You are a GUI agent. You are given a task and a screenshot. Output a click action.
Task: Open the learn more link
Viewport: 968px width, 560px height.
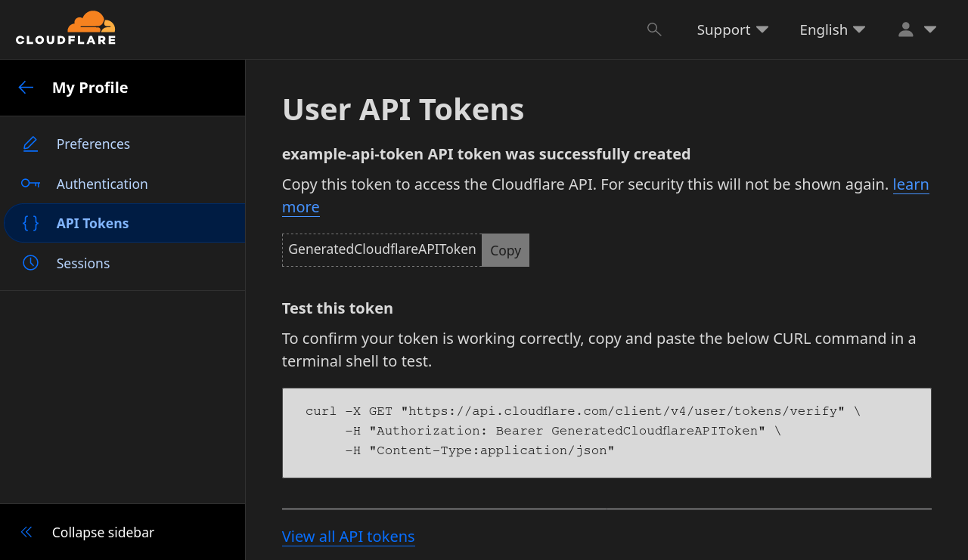pyautogui.click(x=911, y=184)
